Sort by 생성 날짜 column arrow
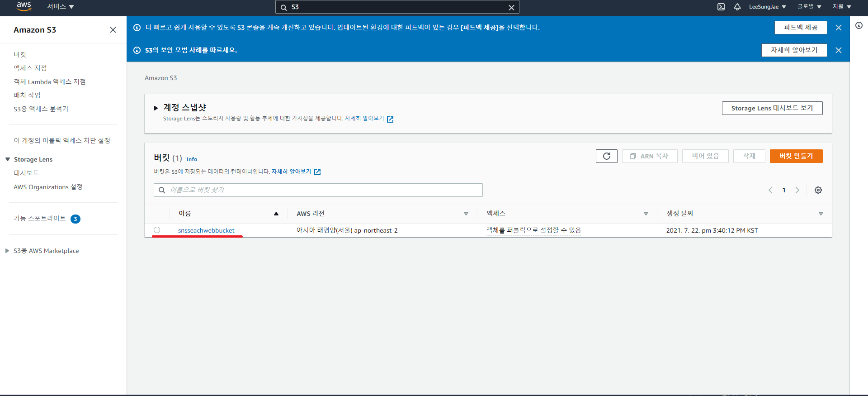Image resolution: width=868 pixels, height=396 pixels. (x=821, y=214)
